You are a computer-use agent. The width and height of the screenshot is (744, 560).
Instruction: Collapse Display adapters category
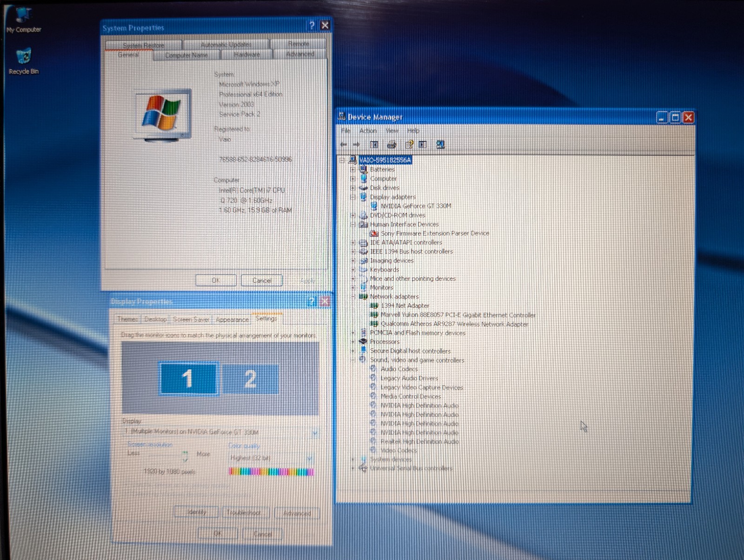pos(353,197)
